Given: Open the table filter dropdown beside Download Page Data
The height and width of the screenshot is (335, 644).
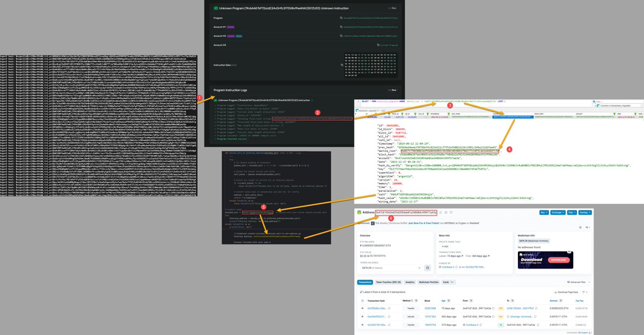Looking at the screenshot, I should [585, 292].
